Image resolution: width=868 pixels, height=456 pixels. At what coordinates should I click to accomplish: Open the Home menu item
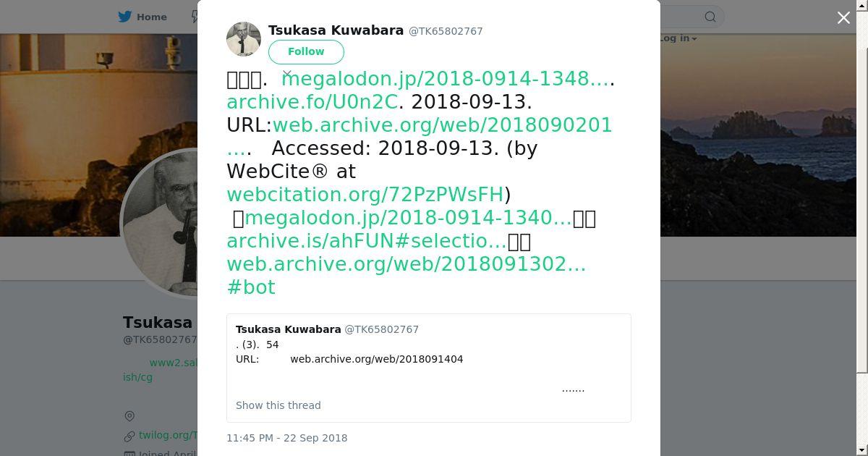(142, 17)
